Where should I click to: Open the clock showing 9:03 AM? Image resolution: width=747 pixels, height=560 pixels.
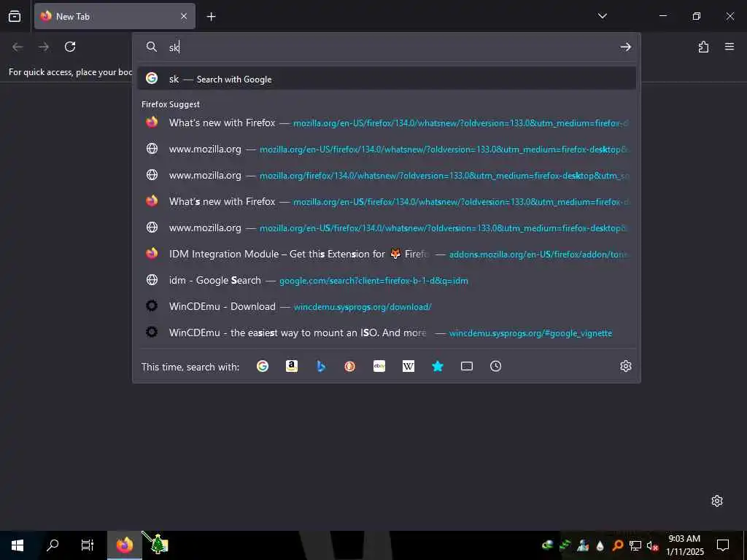click(684, 545)
